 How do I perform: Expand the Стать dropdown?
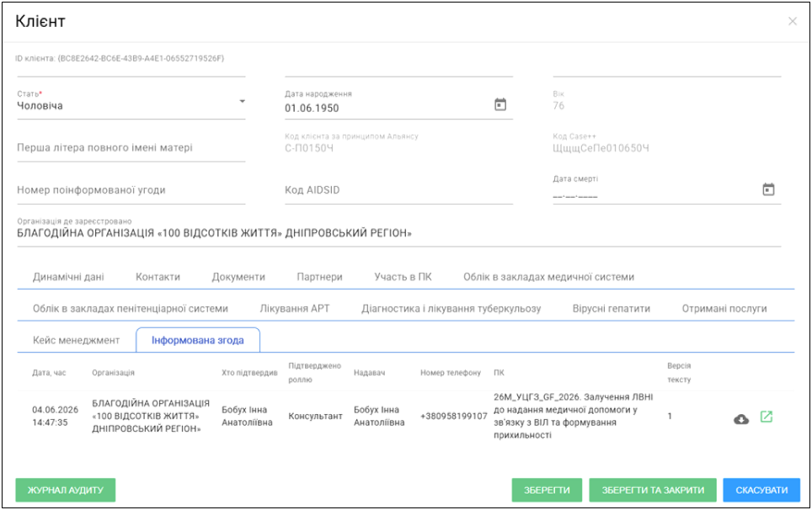point(242,101)
